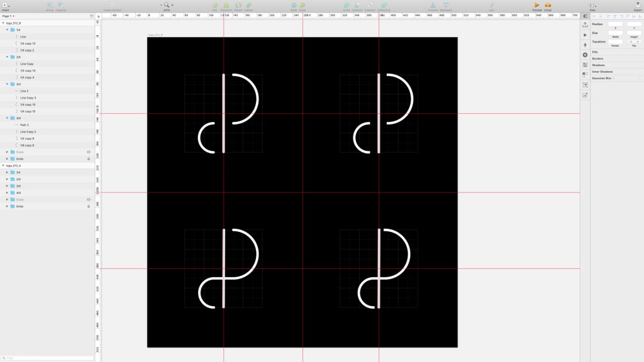
Task: Open the Page 1 dropdown
Action: (8, 16)
